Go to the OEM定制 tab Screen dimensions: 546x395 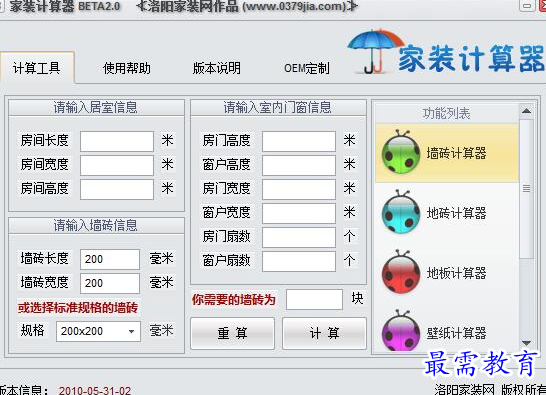point(306,68)
